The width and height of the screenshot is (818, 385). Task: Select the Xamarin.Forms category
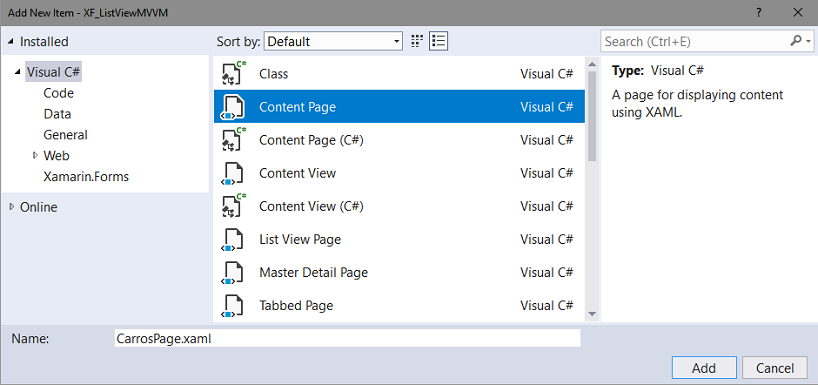point(86,176)
